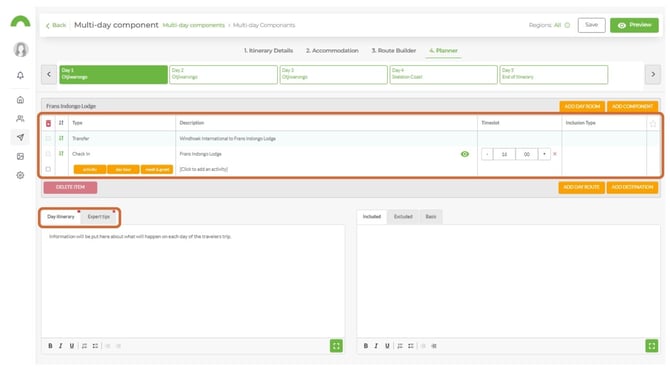Open the Itinerary Details step tab
The image size is (670, 370).
(x=268, y=50)
